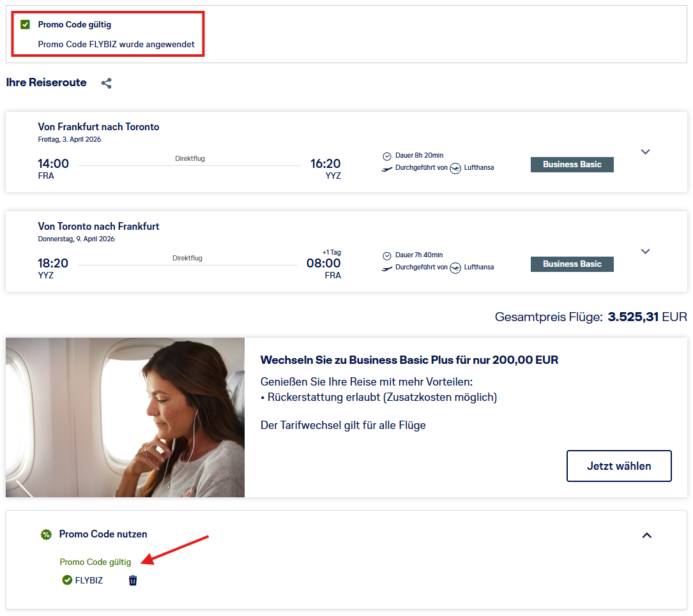The image size is (693, 616).
Task: Open the Ihre Reiseroute heading
Action: (46, 83)
